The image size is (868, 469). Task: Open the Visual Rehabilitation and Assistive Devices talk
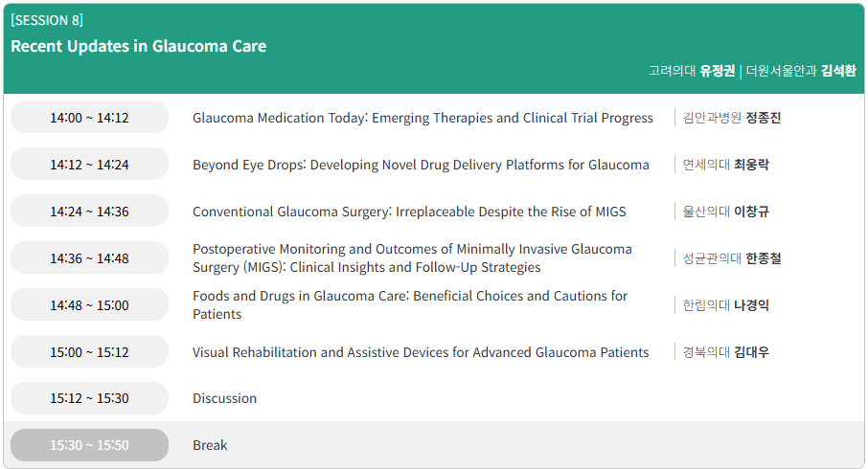tap(421, 352)
